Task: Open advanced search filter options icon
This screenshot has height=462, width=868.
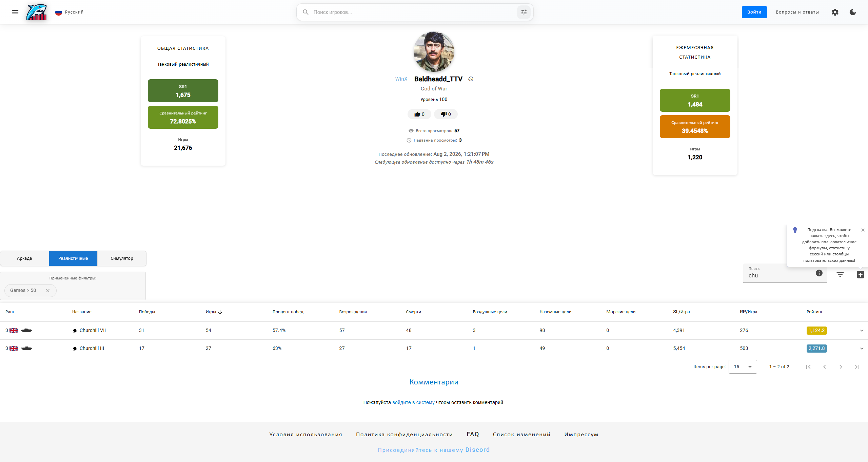Action: (524, 12)
